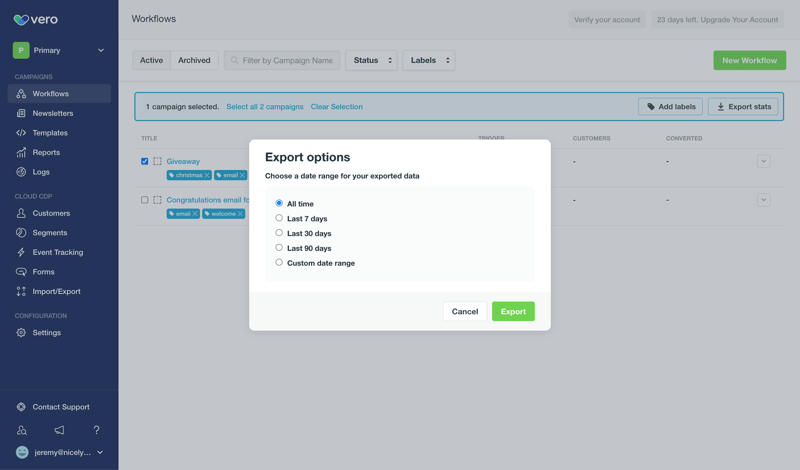Open the Status filter dropdown
The image size is (800, 470).
(x=371, y=60)
